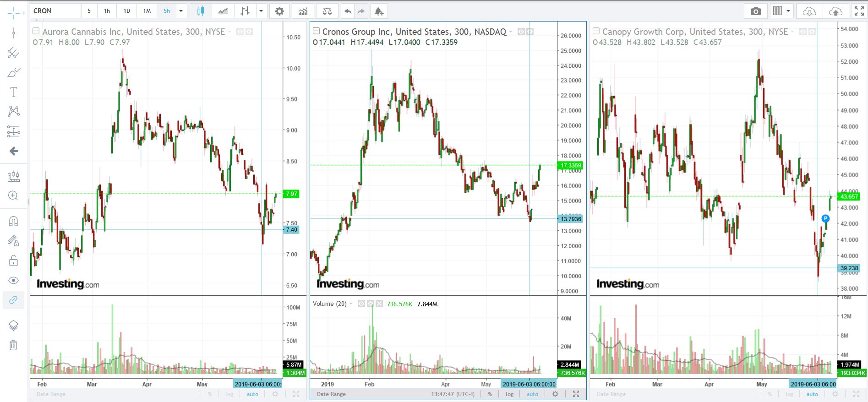Screen dimensions: 868x402
Task: Hide Cronos Group series eye icon
Action: click(521, 32)
